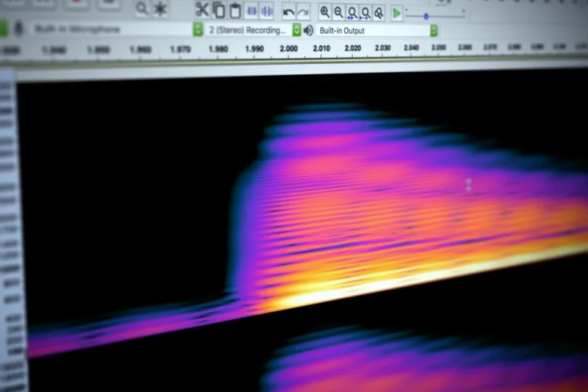Click the Cut scissors icon
Screen dimensions: 588x392
[x=201, y=10]
